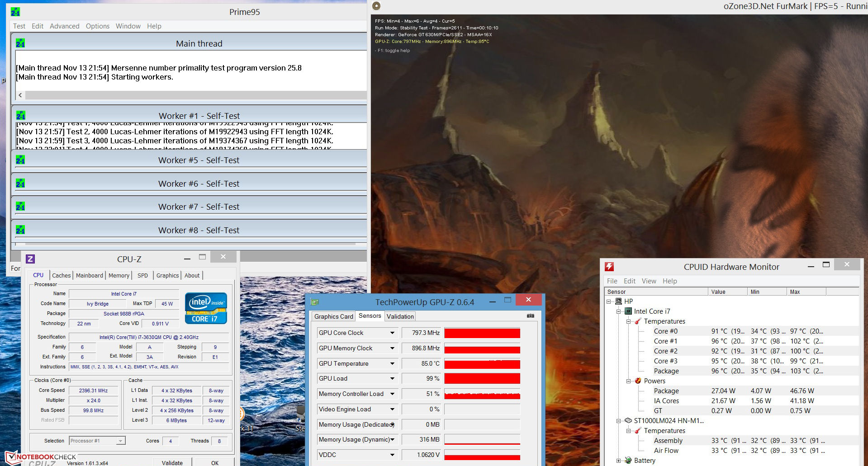The height and width of the screenshot is (466, 868).
Task: Open Memory Controller Load sensor dropdown
Action: tap(392, 394)
